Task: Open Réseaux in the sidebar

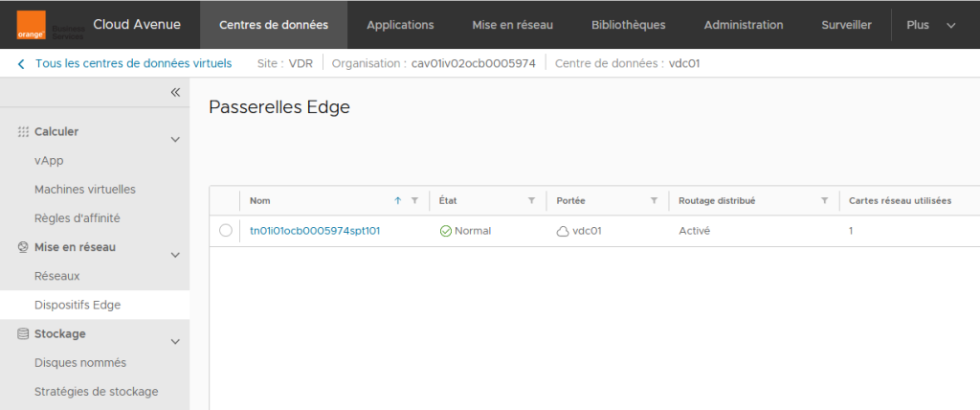Action: tap(57, 276)
